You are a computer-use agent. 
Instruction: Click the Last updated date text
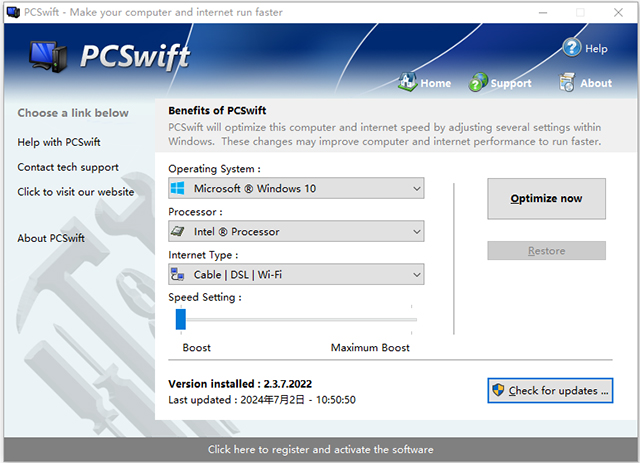coord(262,400)
